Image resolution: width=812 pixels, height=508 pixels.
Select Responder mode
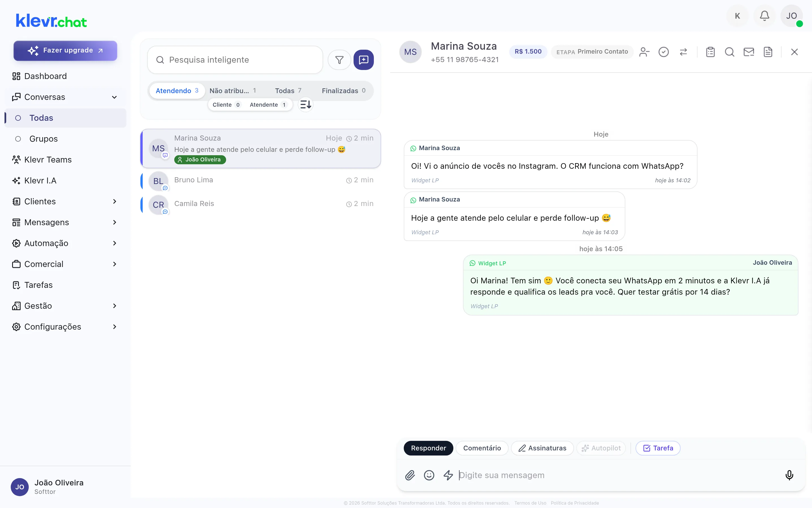[x=428, y=448]
